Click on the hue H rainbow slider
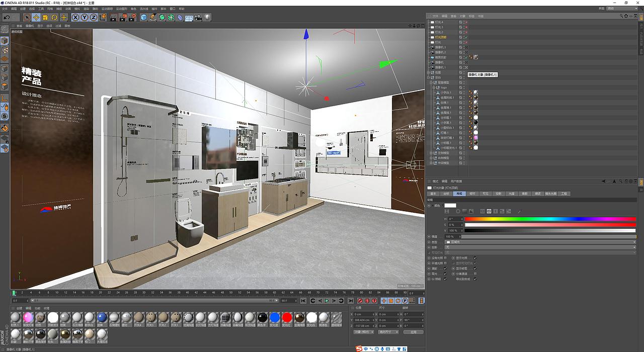This screenshot has width=644, height=352. click(x=550, y=219)
